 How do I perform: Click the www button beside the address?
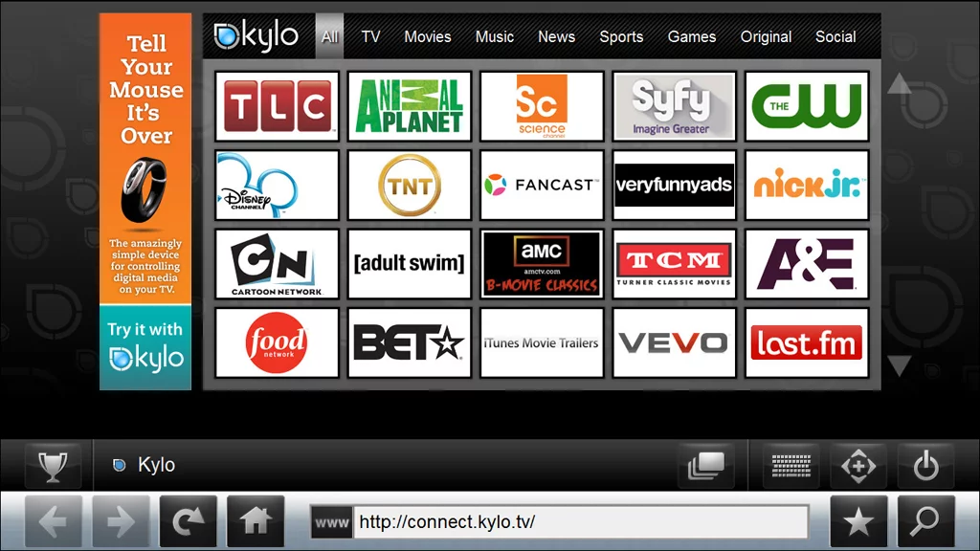pyautogui.click(x=332, y=521)
